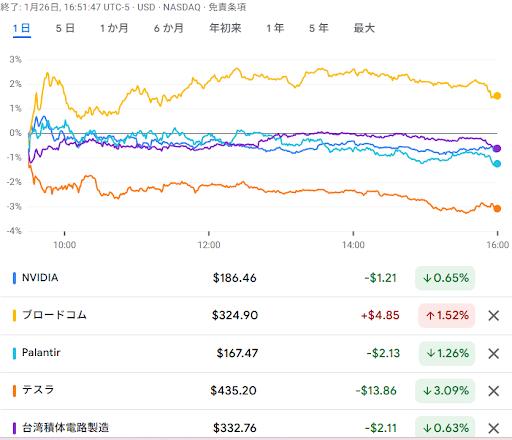Click the purple endpoint dot on chart

497,148
